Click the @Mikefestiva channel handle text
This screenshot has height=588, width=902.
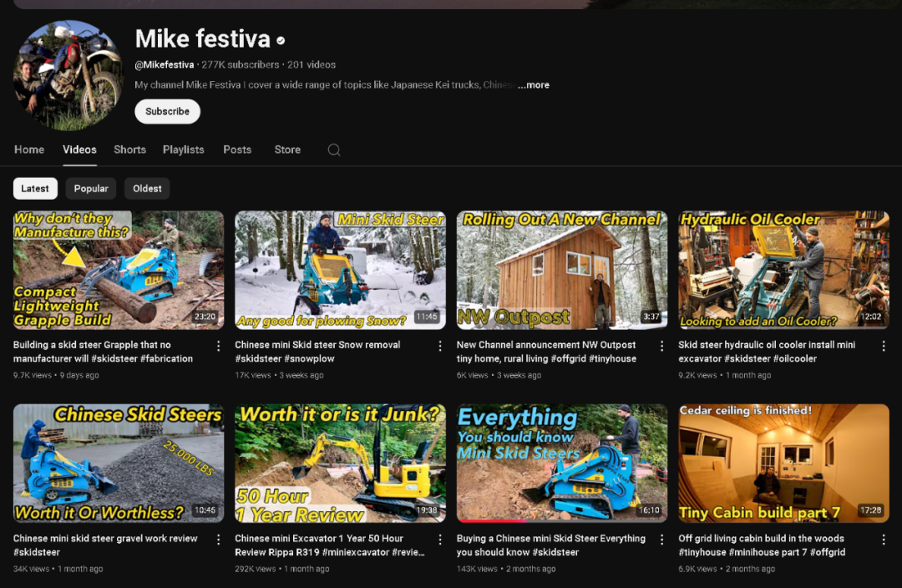pyautogui.click(x=164, y=65)
